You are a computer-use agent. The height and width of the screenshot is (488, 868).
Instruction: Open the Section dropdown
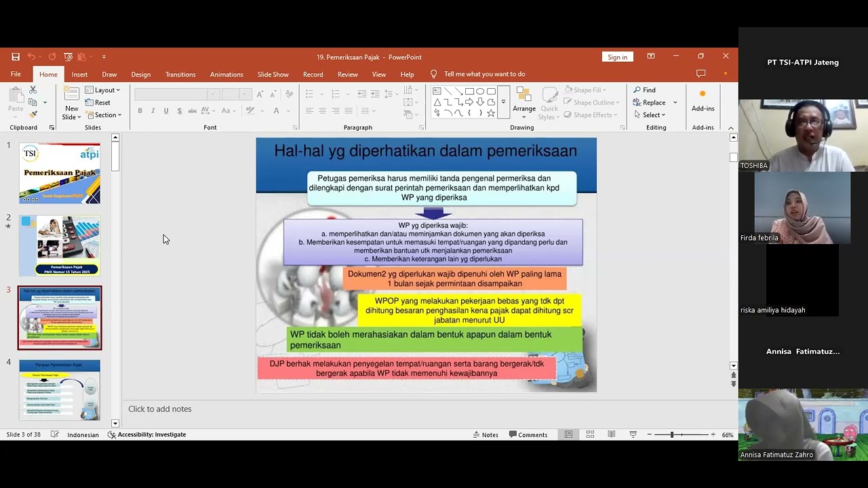[x=103, y=115]
